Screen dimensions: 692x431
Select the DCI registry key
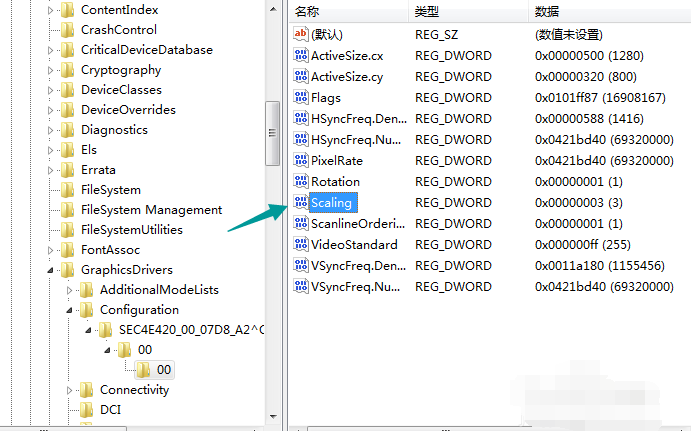pos(110,410)
